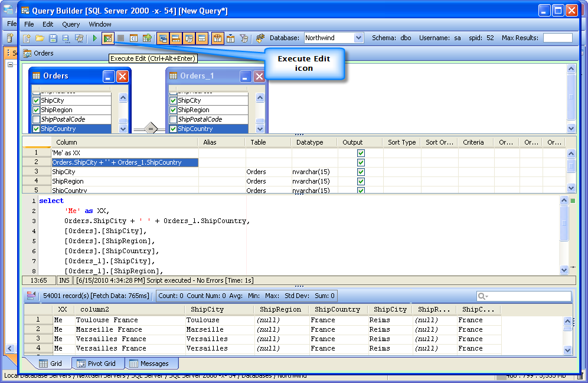Save the query with the diskette icon
The width and height of the screenshot is (588, 383).
pos(53,38)
